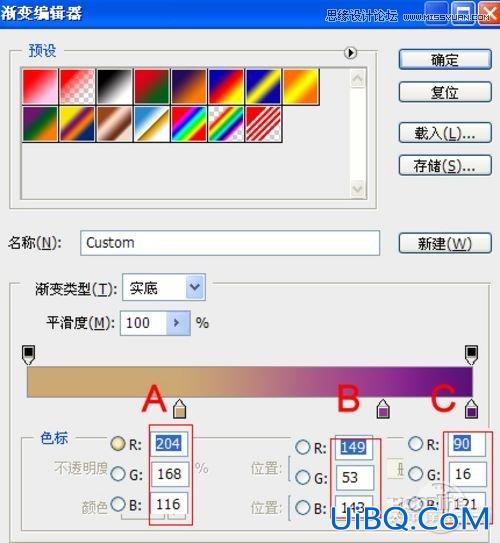
Task: Select the right opacity stop above gradient
Action: coord(471,355)
